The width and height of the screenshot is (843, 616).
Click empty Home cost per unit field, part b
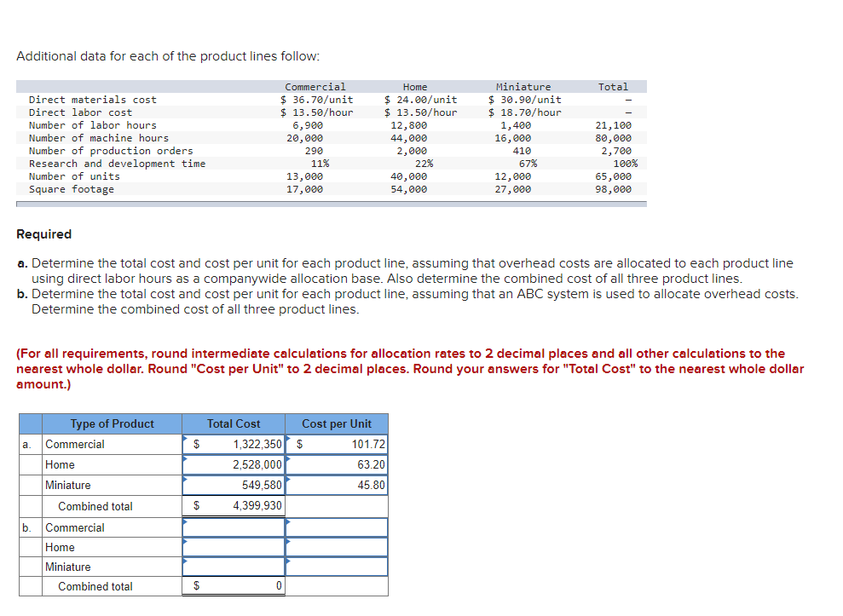pos(337,547)
